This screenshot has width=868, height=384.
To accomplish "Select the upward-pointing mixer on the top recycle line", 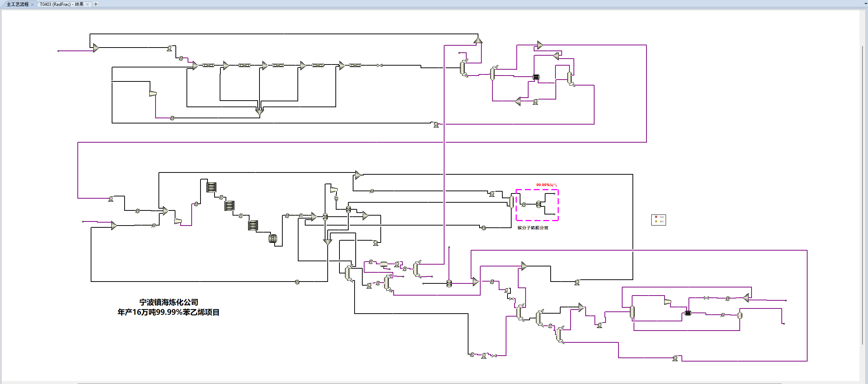I will [x=478, y=40].
